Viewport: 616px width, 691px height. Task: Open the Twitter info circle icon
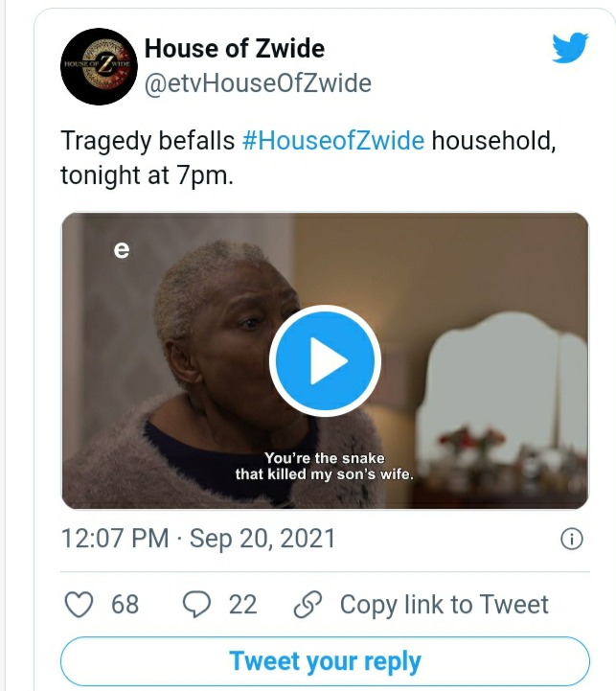pyautogui.click(x=572, y=539)
